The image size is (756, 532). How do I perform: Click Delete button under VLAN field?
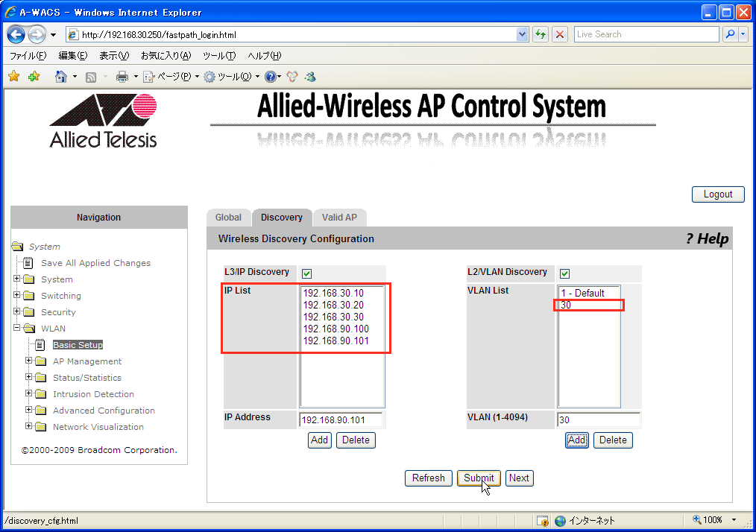[x=613, y=440]
